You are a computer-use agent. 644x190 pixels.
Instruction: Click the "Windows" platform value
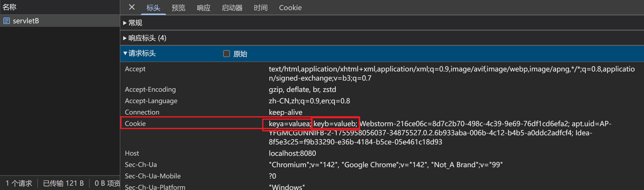tap(287, 187)
